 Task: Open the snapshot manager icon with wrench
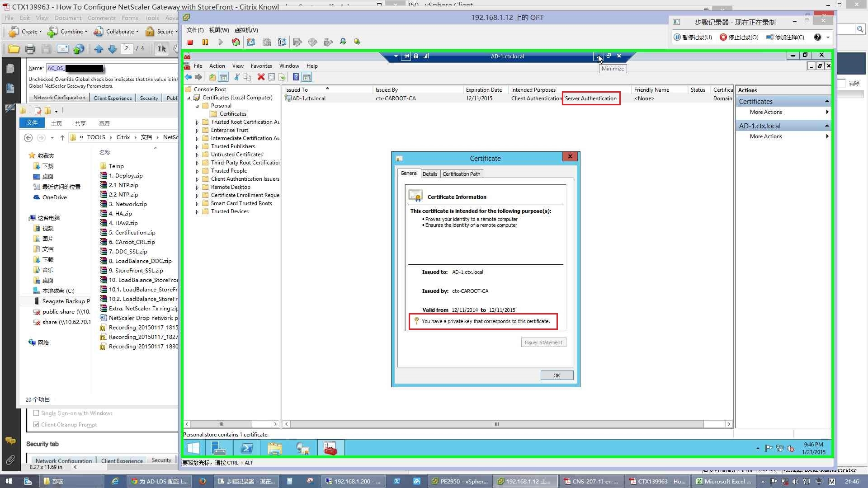pyautogui.click(x=282, y=42)
